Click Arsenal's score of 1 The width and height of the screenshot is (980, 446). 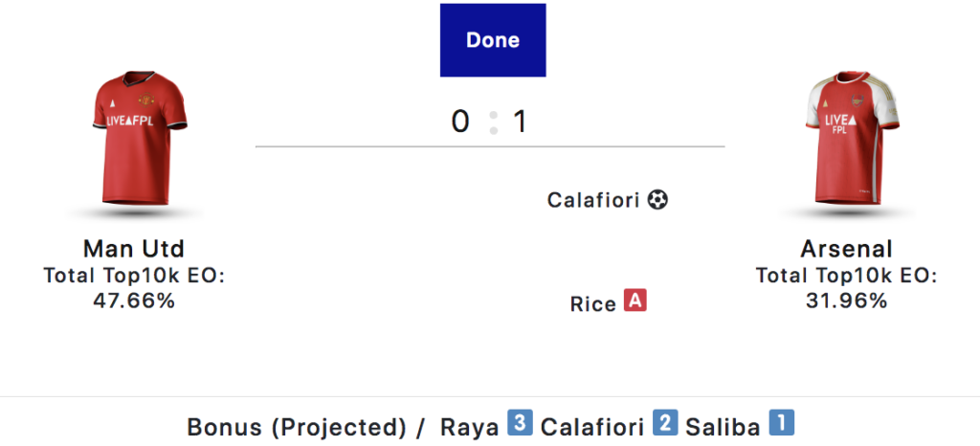click(x=521, y=123)
